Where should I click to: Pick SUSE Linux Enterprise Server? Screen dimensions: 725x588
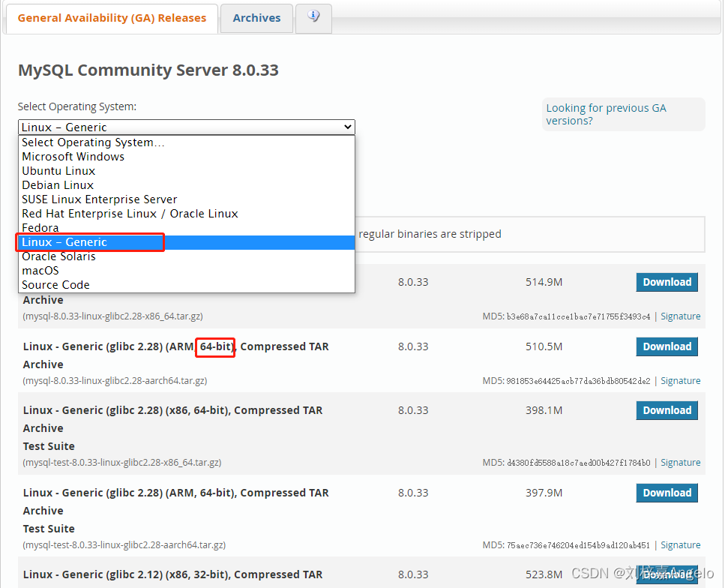click(187, 199)
